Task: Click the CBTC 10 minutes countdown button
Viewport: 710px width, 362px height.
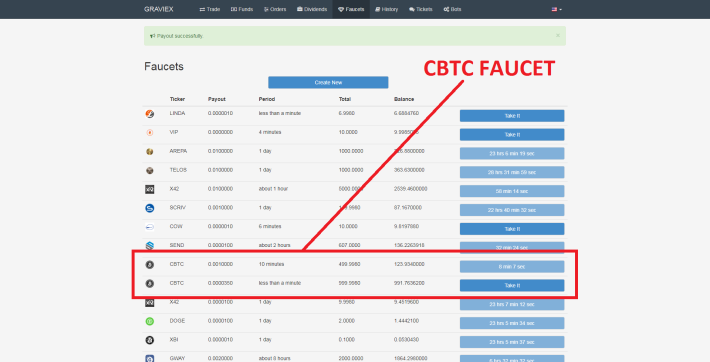Action: 512,266
